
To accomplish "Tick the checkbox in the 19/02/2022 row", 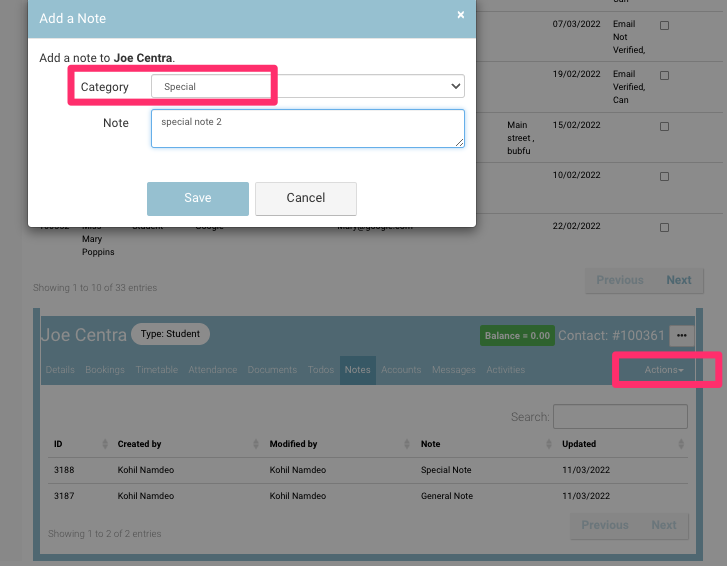I will (665, 75).
